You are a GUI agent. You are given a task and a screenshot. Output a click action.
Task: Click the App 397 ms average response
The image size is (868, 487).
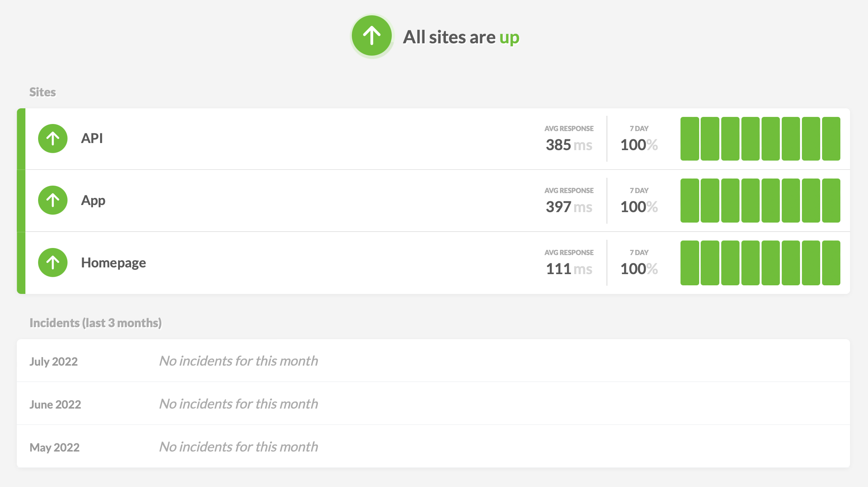(568, 207)
